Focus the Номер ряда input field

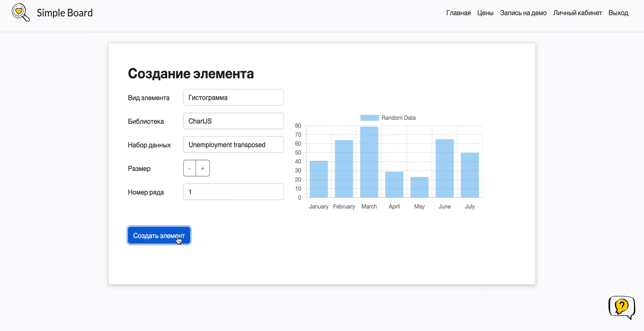[233, 192]
